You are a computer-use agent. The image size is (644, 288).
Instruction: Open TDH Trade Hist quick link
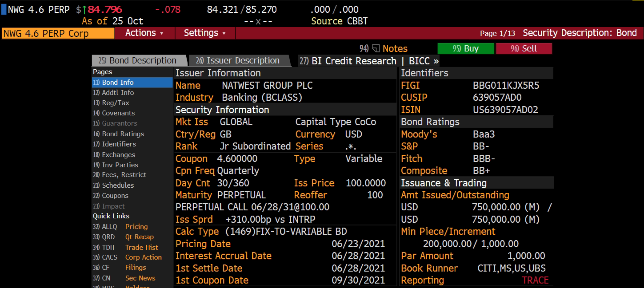[125, 248]
